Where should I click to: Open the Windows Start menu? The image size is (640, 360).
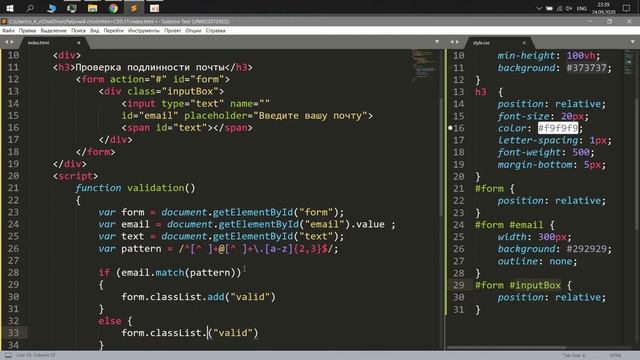tap(9, 8)
